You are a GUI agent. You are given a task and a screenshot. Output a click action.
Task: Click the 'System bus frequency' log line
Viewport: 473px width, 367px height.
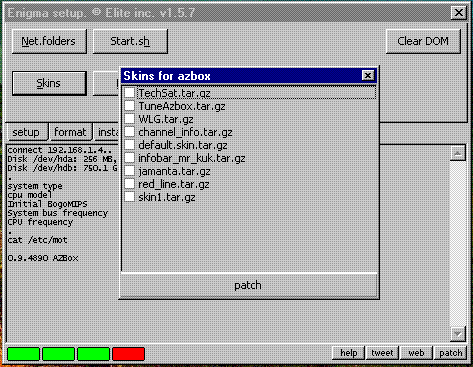[x=58, y=213]
